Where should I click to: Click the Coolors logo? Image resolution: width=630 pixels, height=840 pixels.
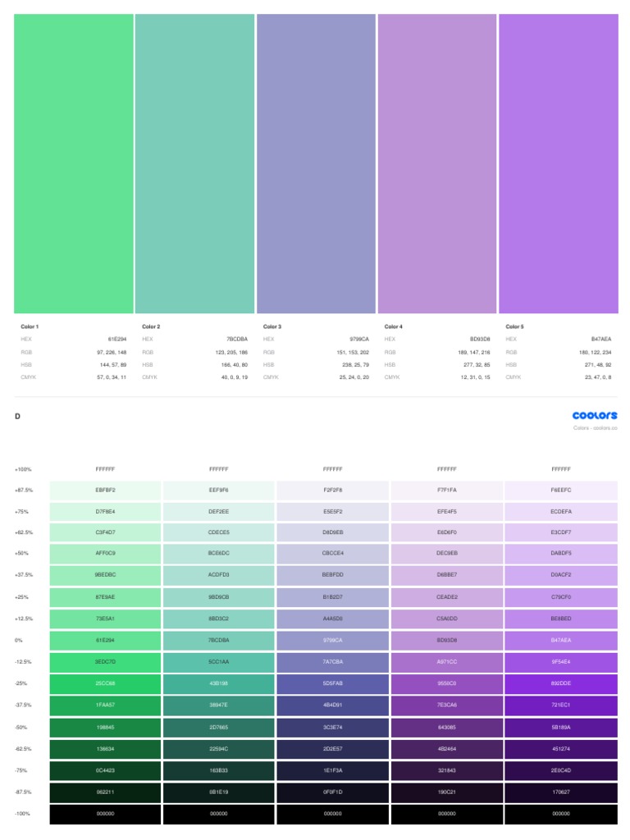click(595, 416)
